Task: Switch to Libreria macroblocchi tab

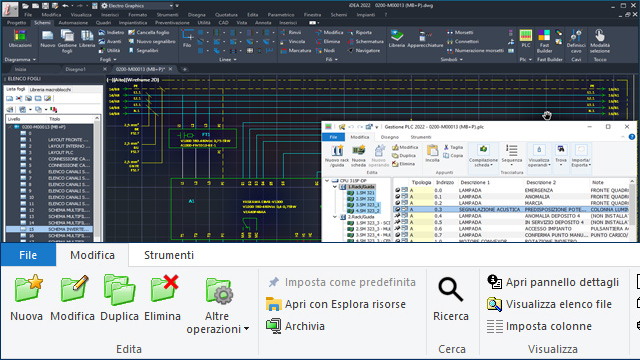Action: (50, 89)
